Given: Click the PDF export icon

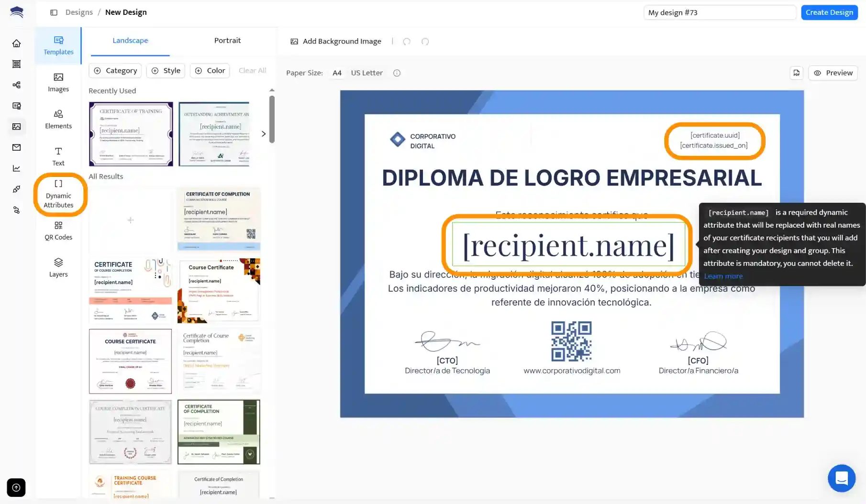Looking at the screenshot, I should (x=796, y=73).
